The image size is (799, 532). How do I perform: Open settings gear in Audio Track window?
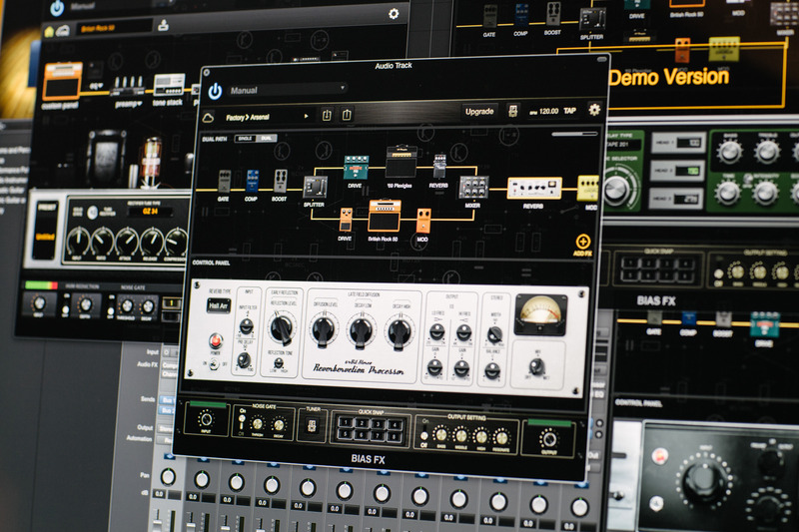coord(594,109)
